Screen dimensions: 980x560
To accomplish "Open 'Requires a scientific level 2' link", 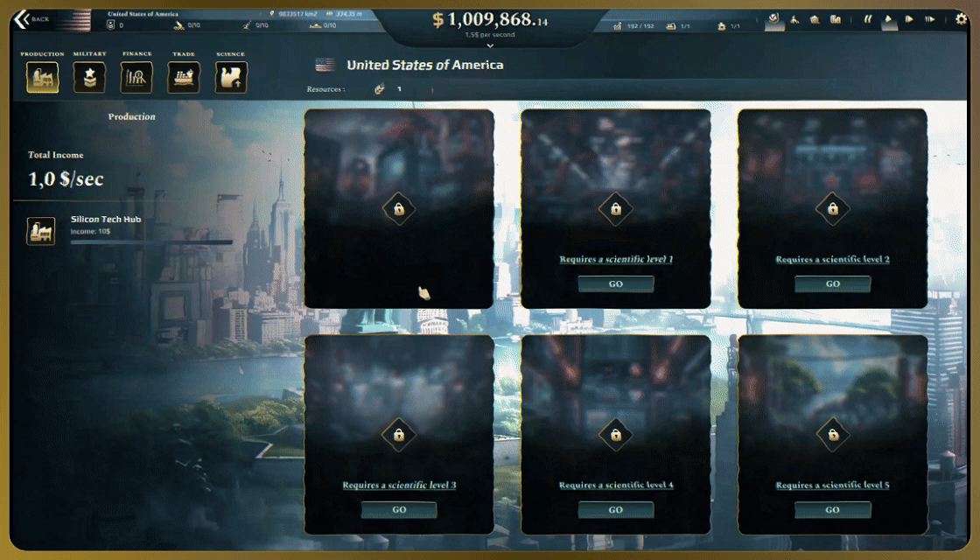I will pyautogui.click(x=832, y=259).
